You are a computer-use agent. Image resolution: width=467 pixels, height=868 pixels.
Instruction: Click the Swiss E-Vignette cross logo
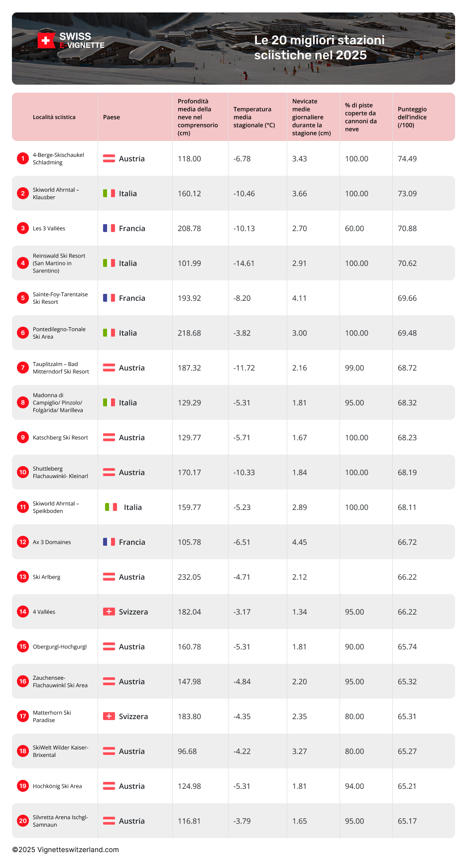[46, 41]
